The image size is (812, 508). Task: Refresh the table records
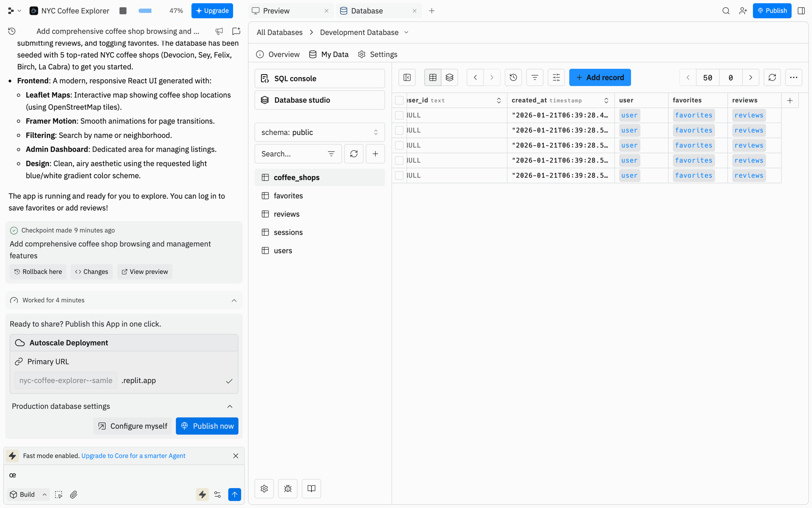point(772,77)
